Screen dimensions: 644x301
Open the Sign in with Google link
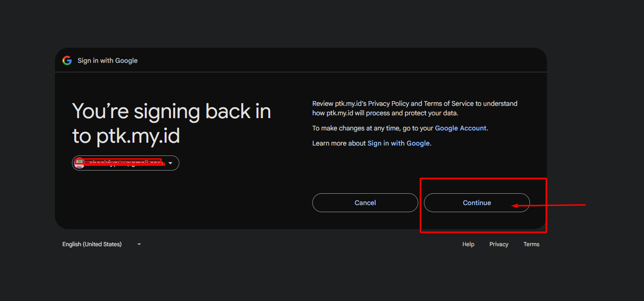pyautogui.click(x=398, y=143)
